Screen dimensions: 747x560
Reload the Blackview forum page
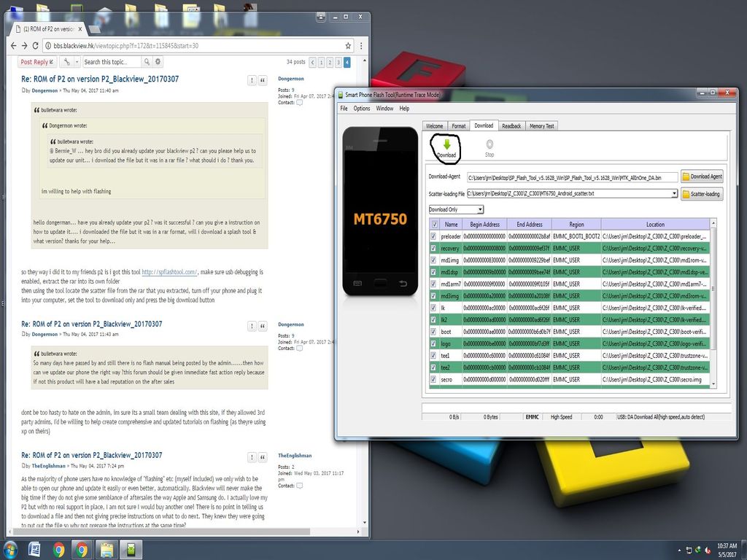point(35,46)
